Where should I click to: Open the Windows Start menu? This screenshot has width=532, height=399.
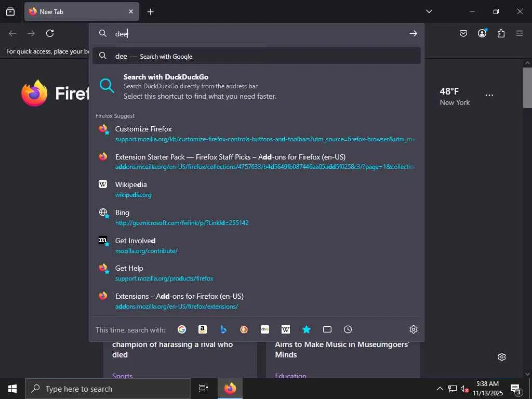12,389
